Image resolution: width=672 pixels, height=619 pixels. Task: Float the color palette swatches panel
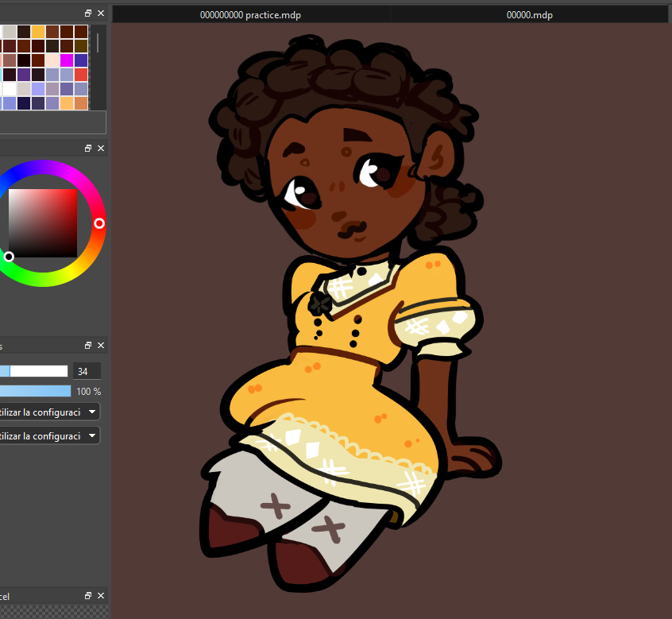[88, 14]
